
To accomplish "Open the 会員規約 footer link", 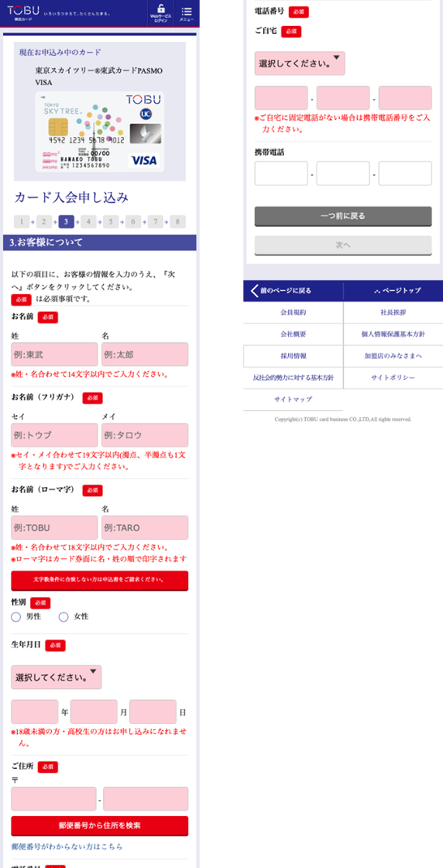I will point(293,312).
